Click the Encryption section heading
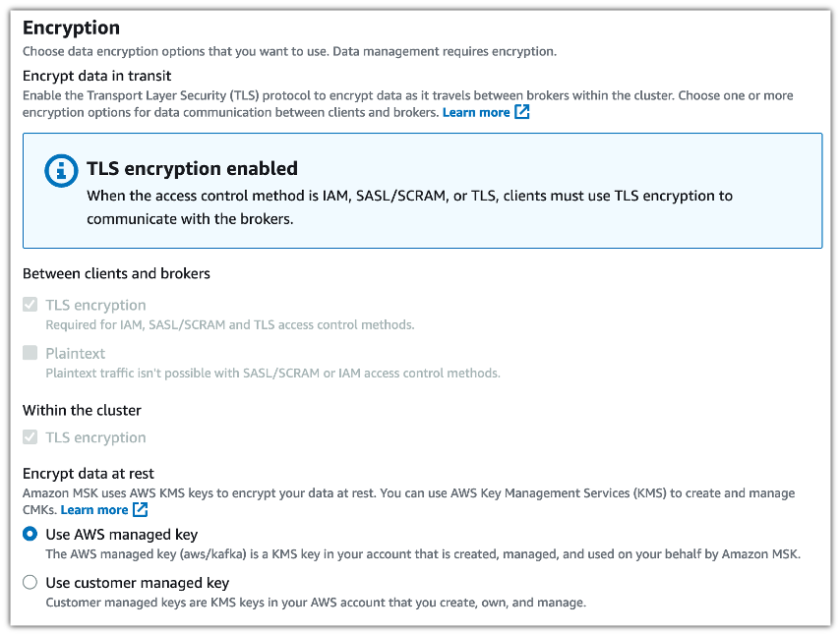Screen dimensions: 840x634 point(71,28)
